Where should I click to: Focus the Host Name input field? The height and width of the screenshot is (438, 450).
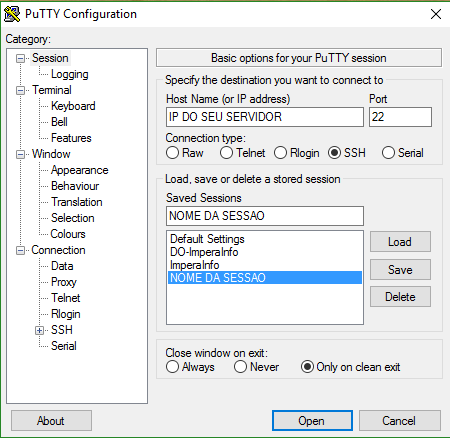[265, 117]
